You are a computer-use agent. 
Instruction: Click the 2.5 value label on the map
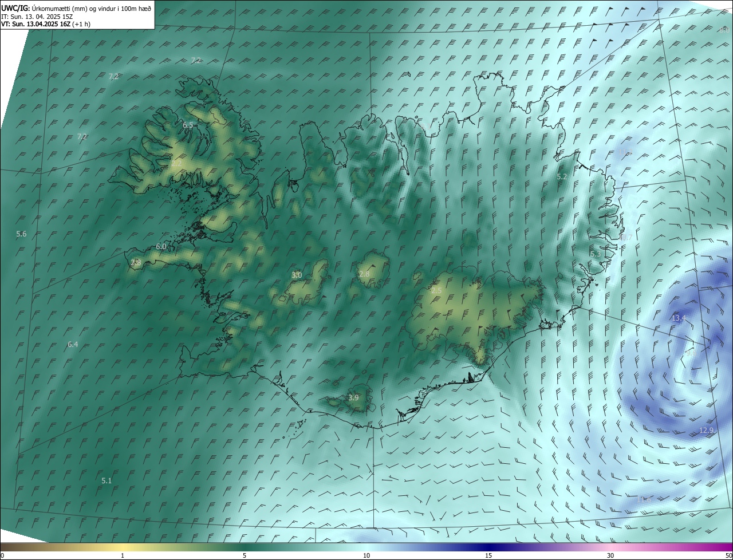[x=436, y=291]
